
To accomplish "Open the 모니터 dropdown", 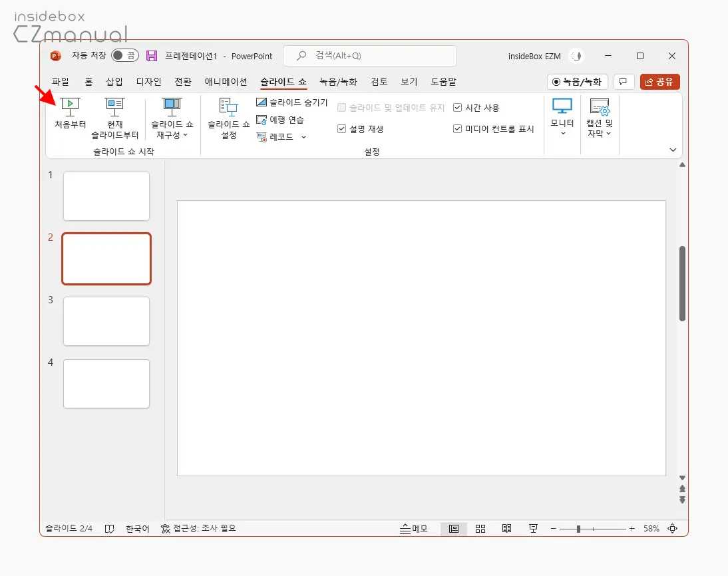I will 562,116.
